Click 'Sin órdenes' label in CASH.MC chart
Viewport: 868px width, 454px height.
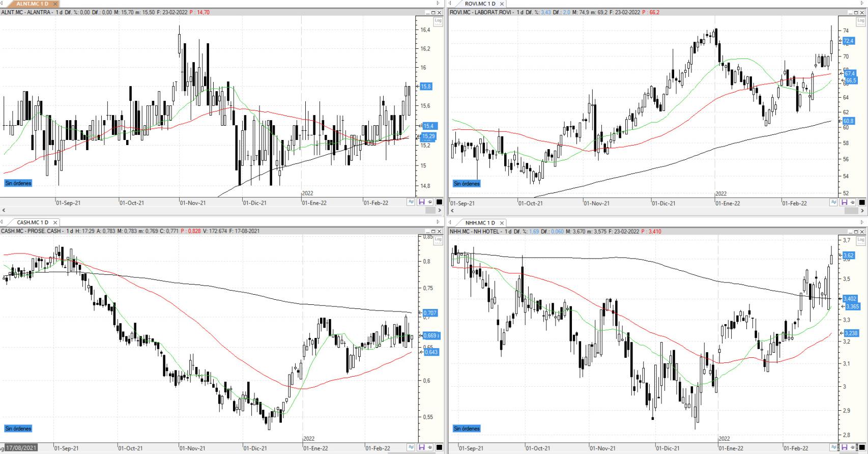(18, 429)
